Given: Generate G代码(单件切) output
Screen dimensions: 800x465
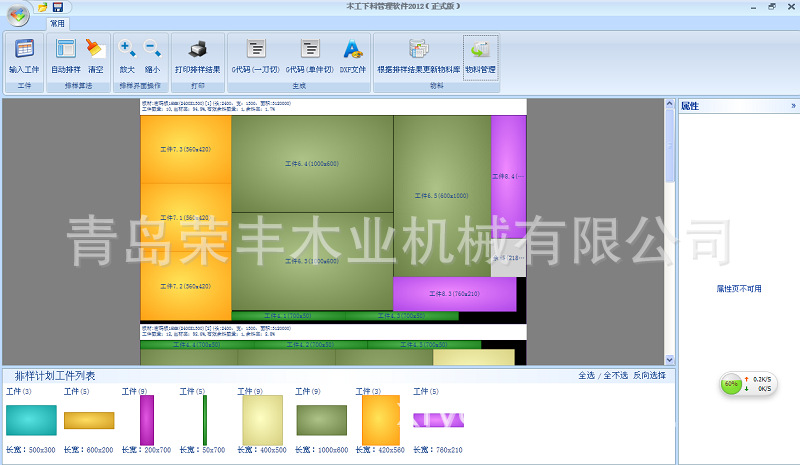Looking at the screenshot, I should (x=310, y=49).
